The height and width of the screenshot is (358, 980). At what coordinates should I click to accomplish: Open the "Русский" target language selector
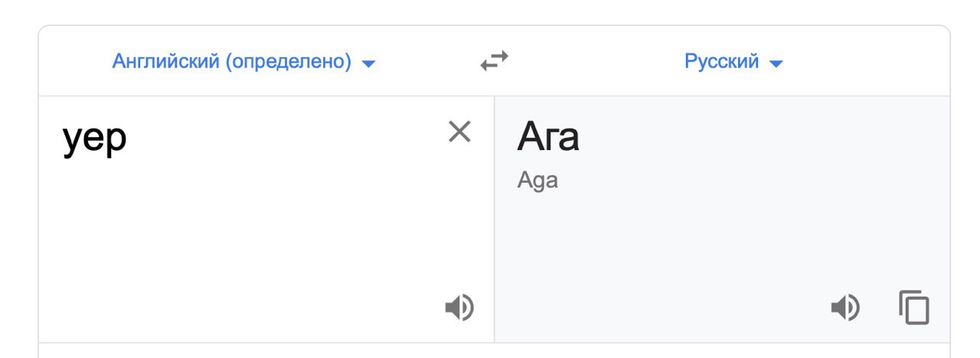(x=733, y=61)
